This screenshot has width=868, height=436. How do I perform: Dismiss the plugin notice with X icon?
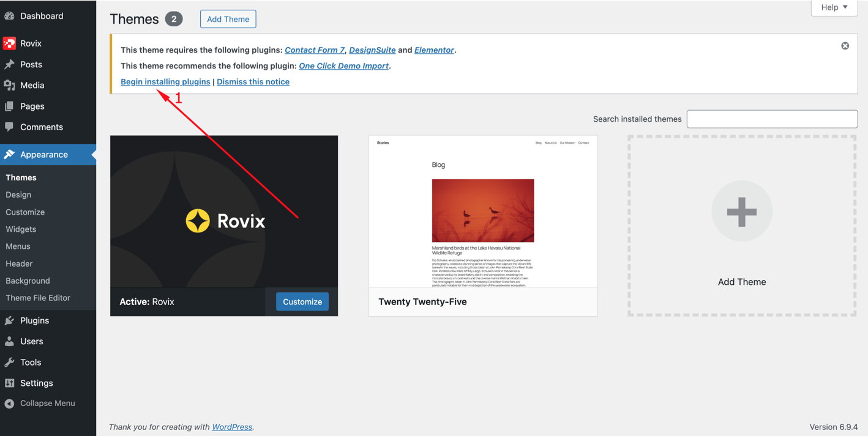[845, 46]
